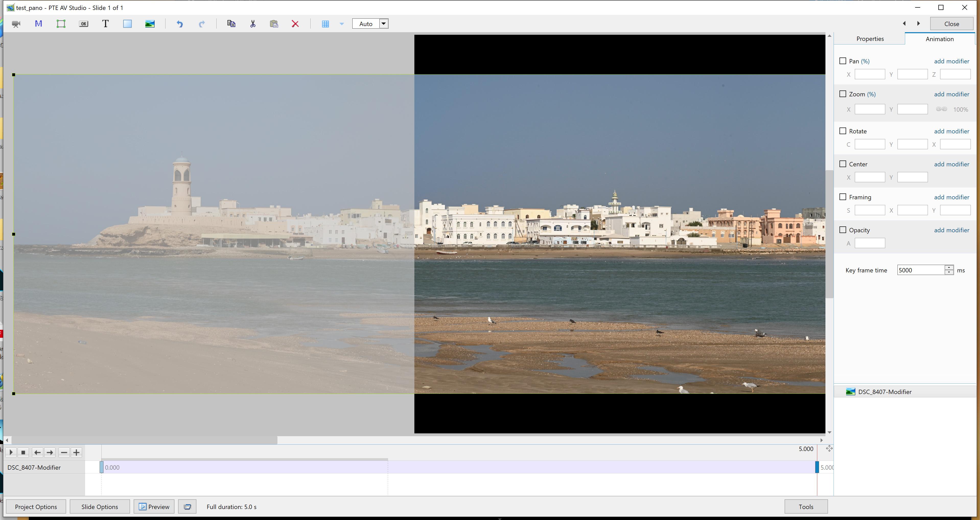This screenshot has width=980, height=520.
Task: Jump to previous keyframe arrow
Action: click(37, 452)
